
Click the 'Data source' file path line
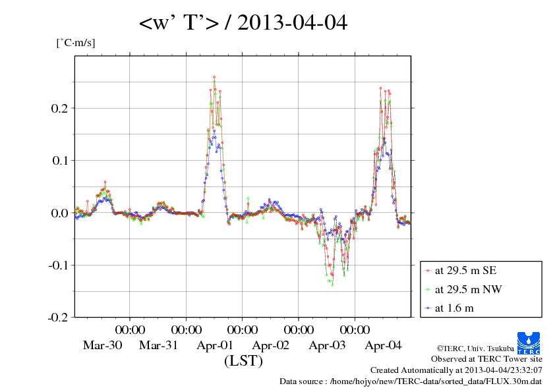(x=411, y=381)
